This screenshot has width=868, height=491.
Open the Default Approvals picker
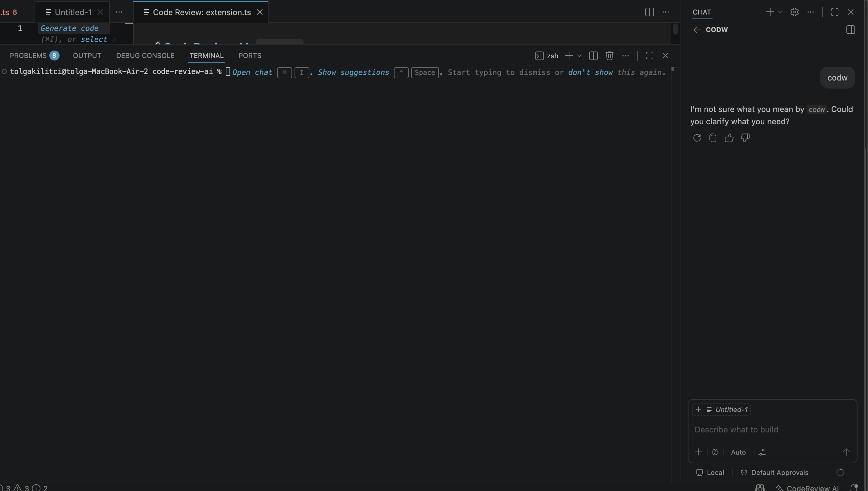[x=775, y=472]
